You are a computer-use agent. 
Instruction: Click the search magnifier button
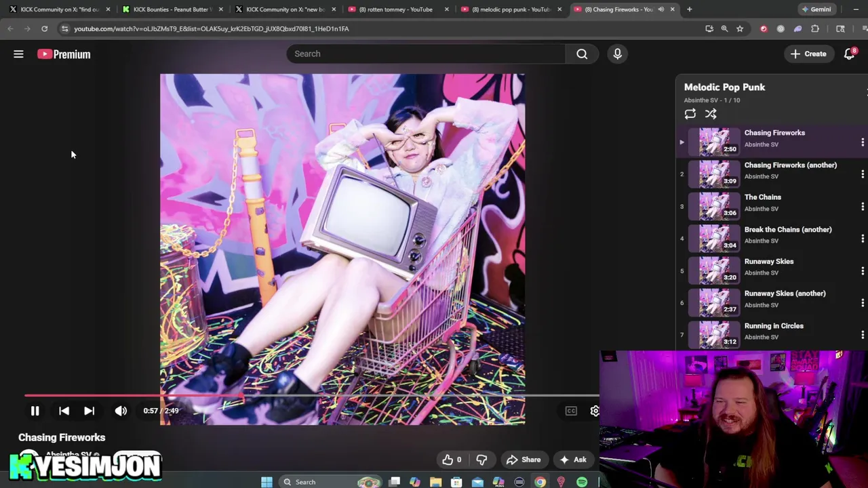point(582,54)
